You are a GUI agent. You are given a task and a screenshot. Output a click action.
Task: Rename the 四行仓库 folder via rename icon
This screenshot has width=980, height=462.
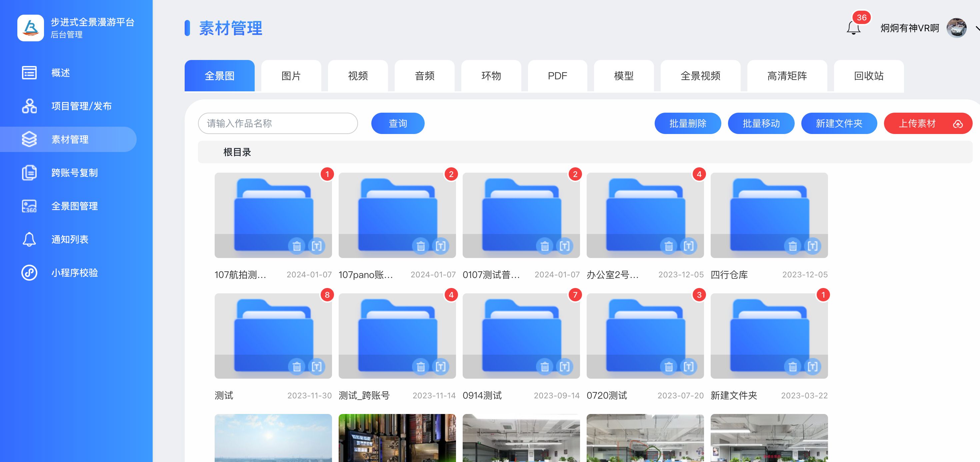[812, 246]
